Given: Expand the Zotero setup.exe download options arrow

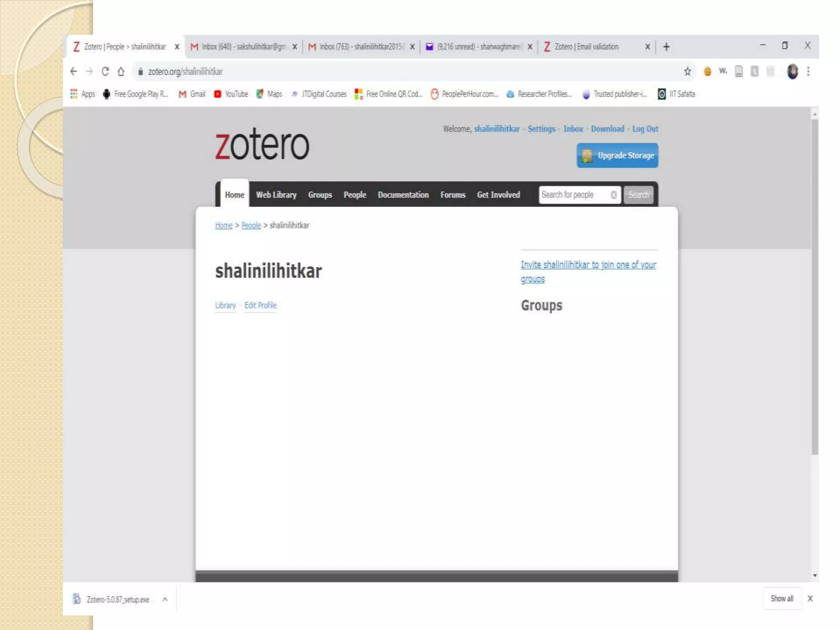Looking at the screenshot, I should click(165, 599).
